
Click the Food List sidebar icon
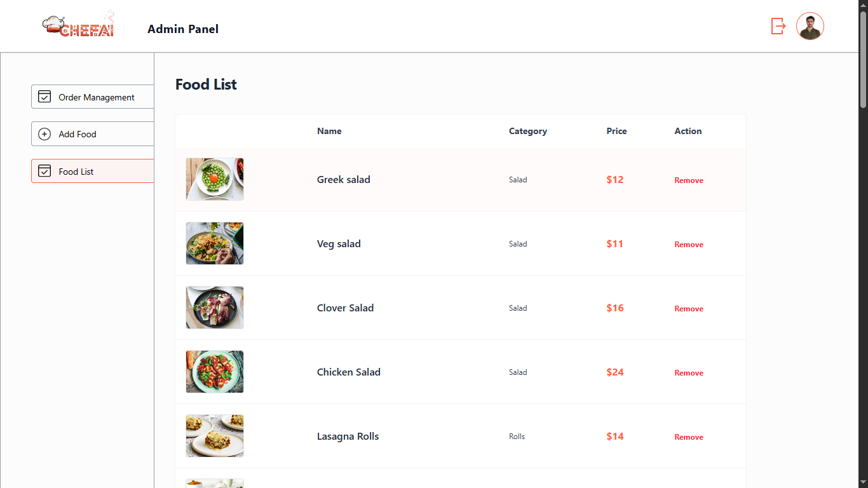point(44,171)
